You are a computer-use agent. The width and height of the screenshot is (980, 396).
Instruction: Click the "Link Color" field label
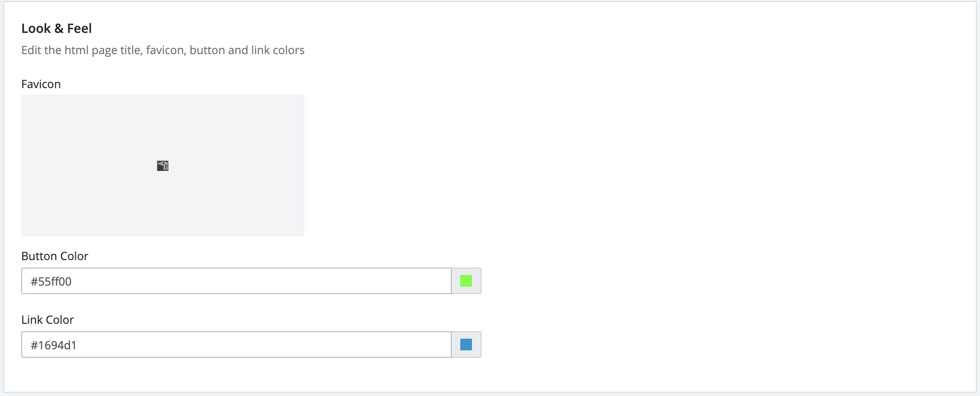[47, 320]
